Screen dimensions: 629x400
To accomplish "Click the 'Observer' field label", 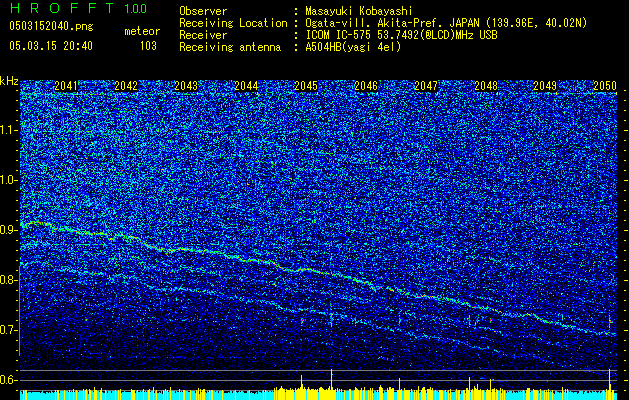I will pos(203,11).
